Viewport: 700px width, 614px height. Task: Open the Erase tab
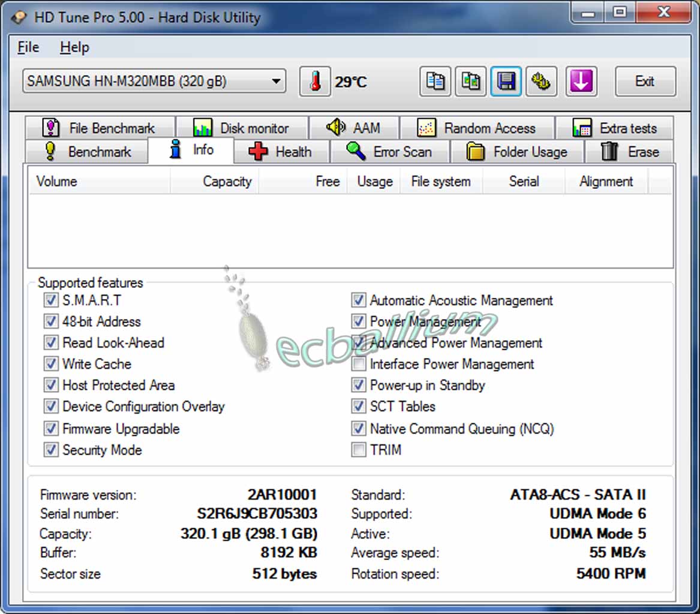[629, 152]
